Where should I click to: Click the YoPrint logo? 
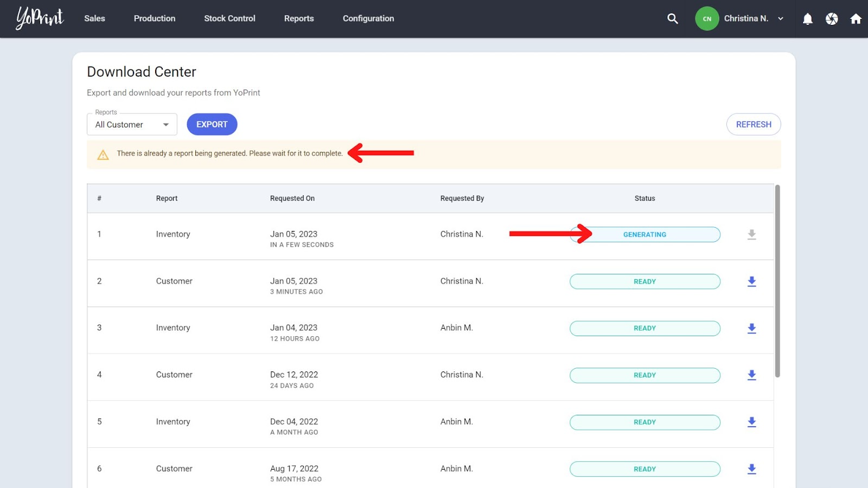40,18
